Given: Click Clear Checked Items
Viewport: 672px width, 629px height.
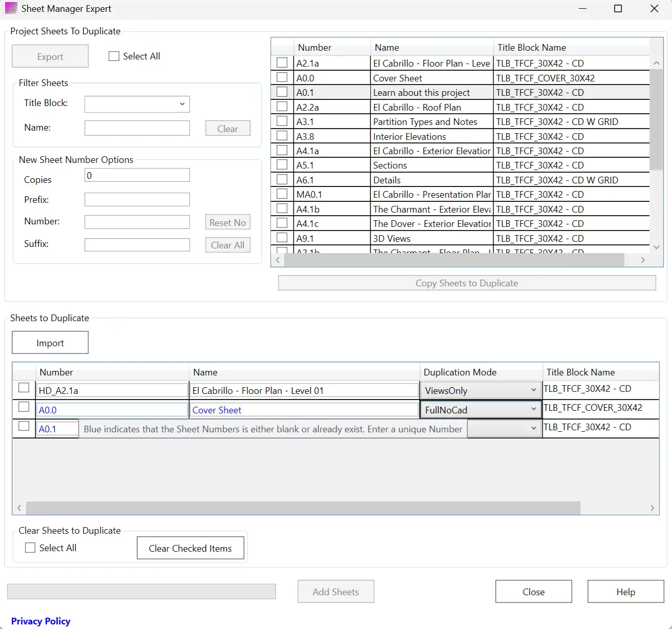Looking at the screenshot, I should click(190, 548).
